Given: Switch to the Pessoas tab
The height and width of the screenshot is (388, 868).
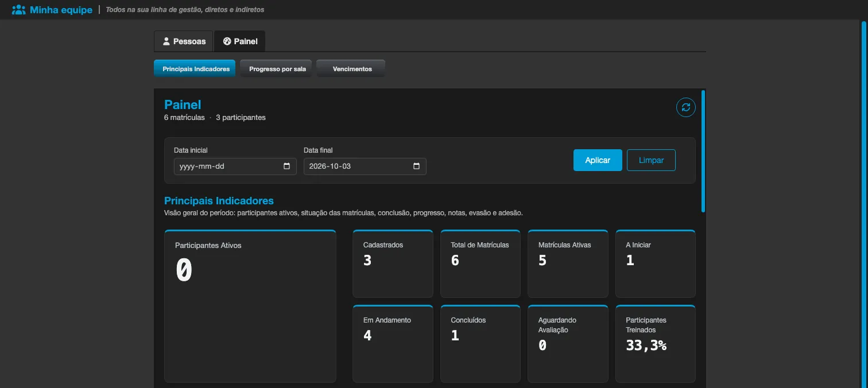Looking at the screenshot, I should pyautogui.click(x=184, y=41).
